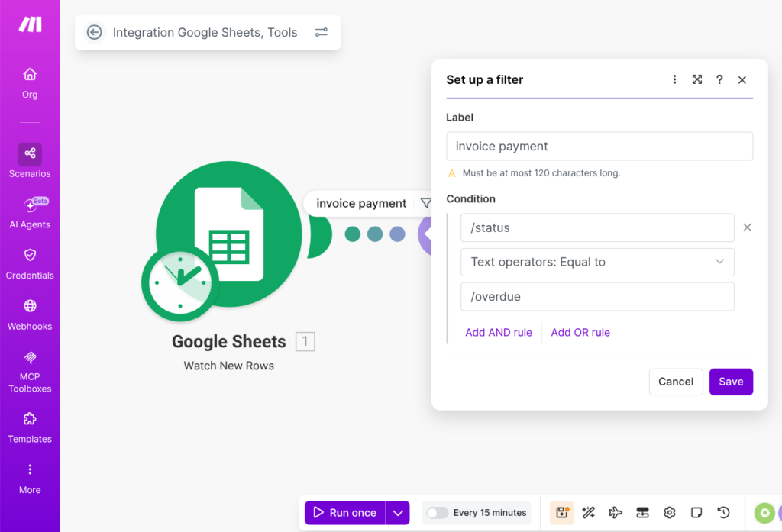The width and height of the screenshot is (782, 532).
Task: Close the Set up a filter panel
Action: coord(742,80)
